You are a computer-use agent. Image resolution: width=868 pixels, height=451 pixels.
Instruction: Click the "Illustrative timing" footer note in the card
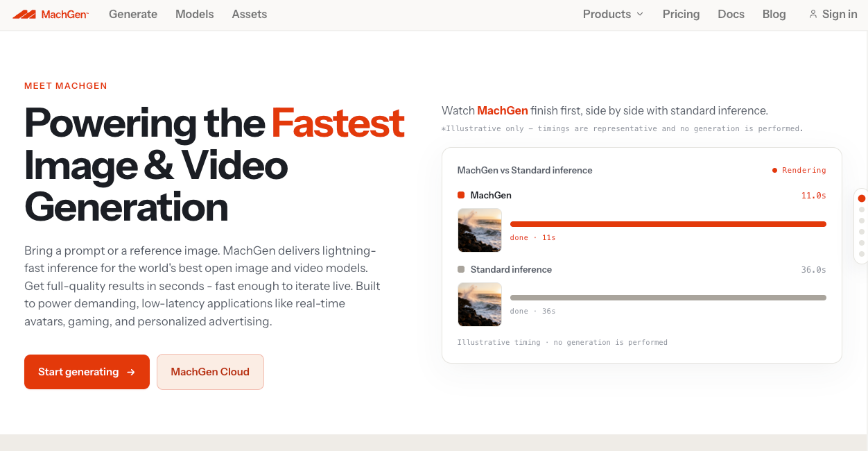[x=562, y=342]
